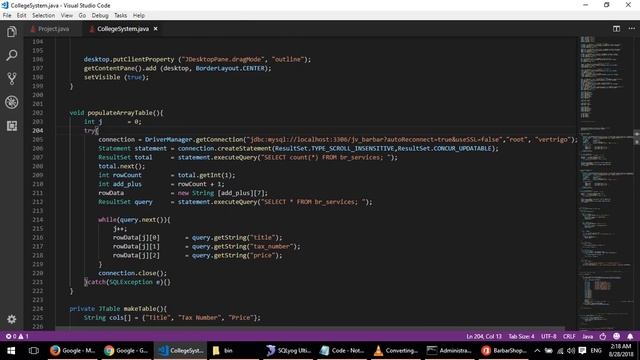Open the Source Control view
This screenshot has height=360, width=640.
pos(12,78)
